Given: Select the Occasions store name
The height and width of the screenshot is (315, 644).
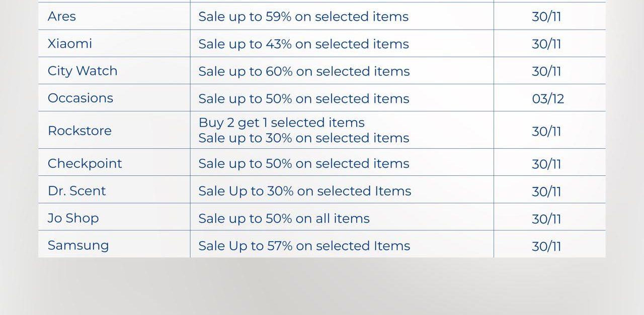Looking at the screenshot, I should click(80, 98).
